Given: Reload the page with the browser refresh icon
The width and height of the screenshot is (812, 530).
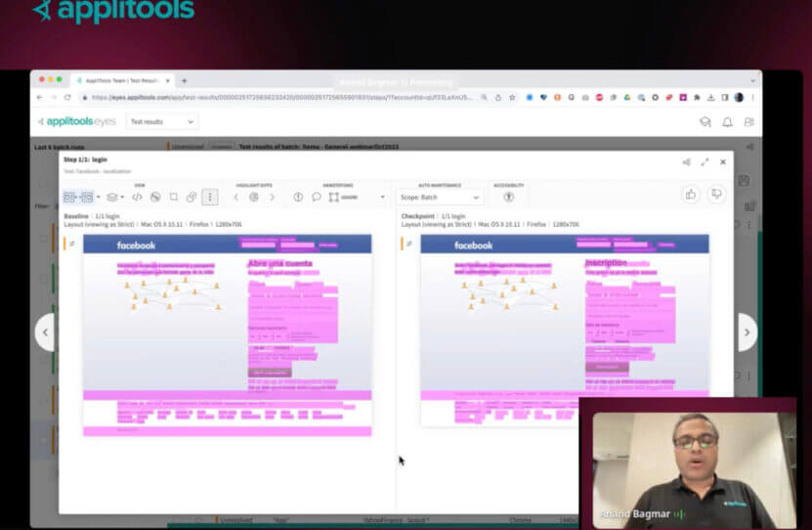Looking at the screenshot, I should pyautogui.click(x=67, y=98).
